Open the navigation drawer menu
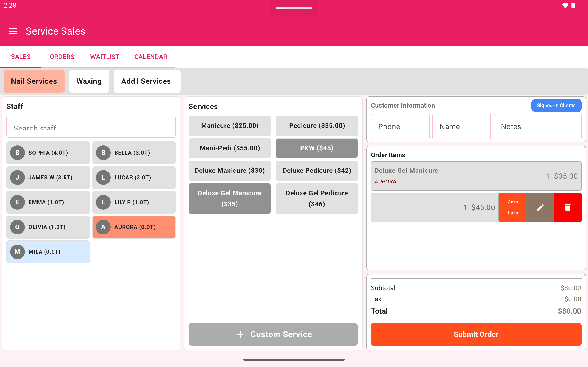The height and width of the screenshot is (367, 588). click(x=12, y=31)
